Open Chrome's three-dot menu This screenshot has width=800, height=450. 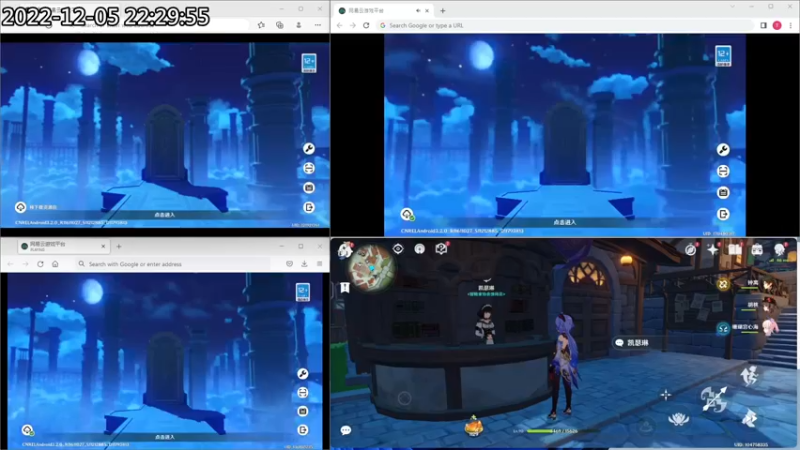point(790,25)
